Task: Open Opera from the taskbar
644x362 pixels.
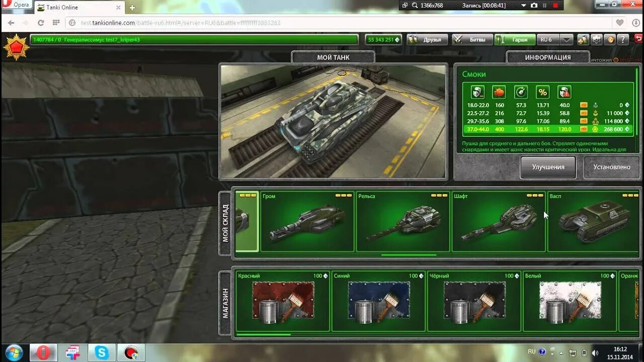Action: pos(43,352)
